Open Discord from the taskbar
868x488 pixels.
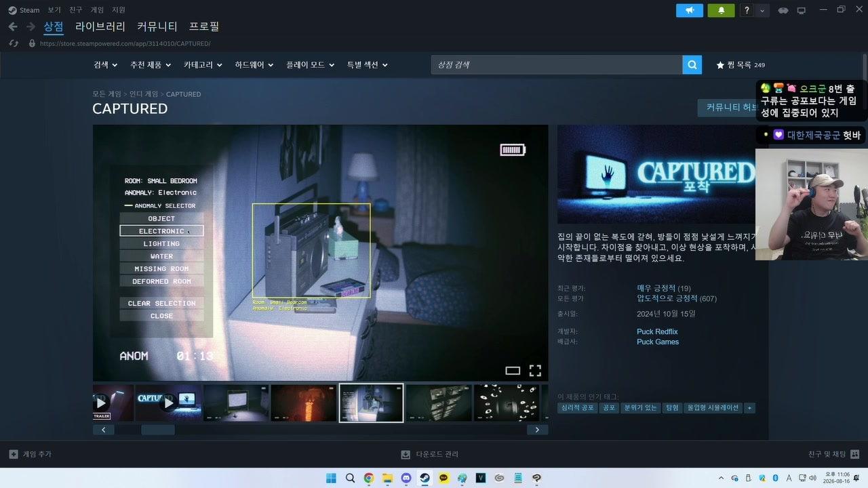406,478
